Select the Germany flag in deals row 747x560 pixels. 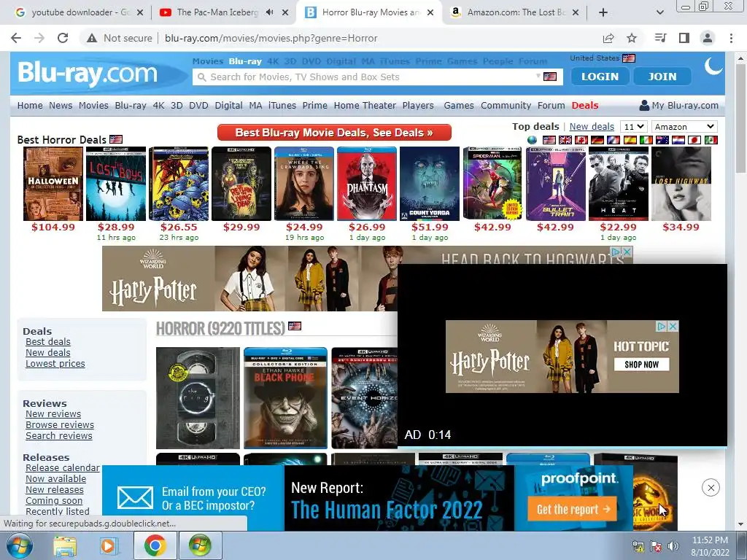pyautogui.click(x=597, y=140)
